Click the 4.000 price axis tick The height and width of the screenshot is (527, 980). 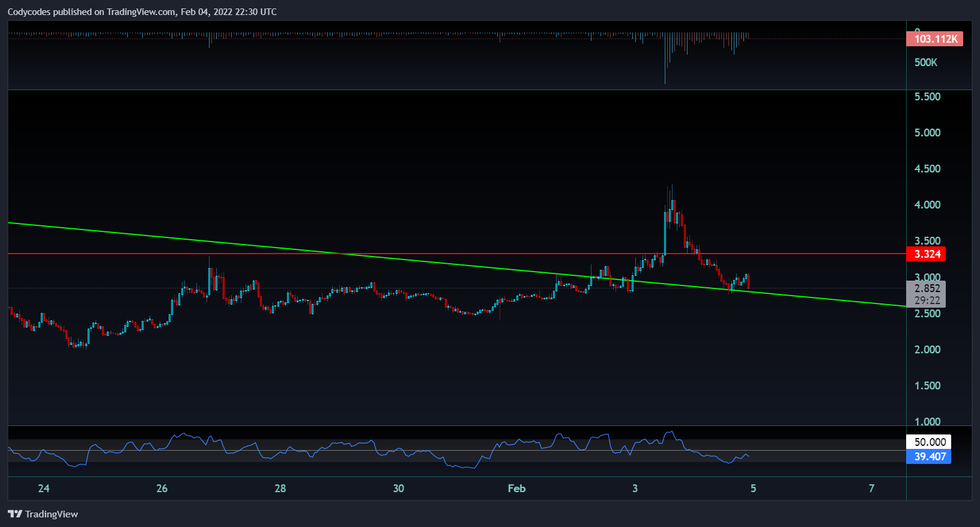[927, 205]
